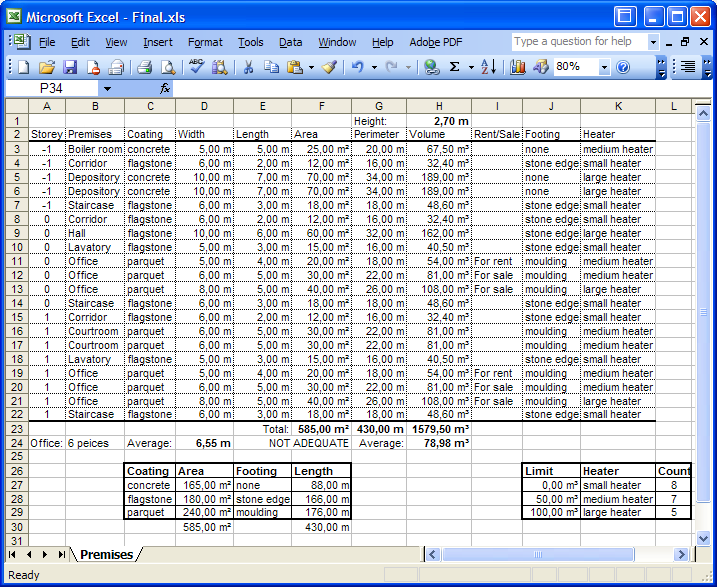This screenshot has height=587, width=717.
Task: Undo the last action with the arrow icon
Action: tap(358, 68)
